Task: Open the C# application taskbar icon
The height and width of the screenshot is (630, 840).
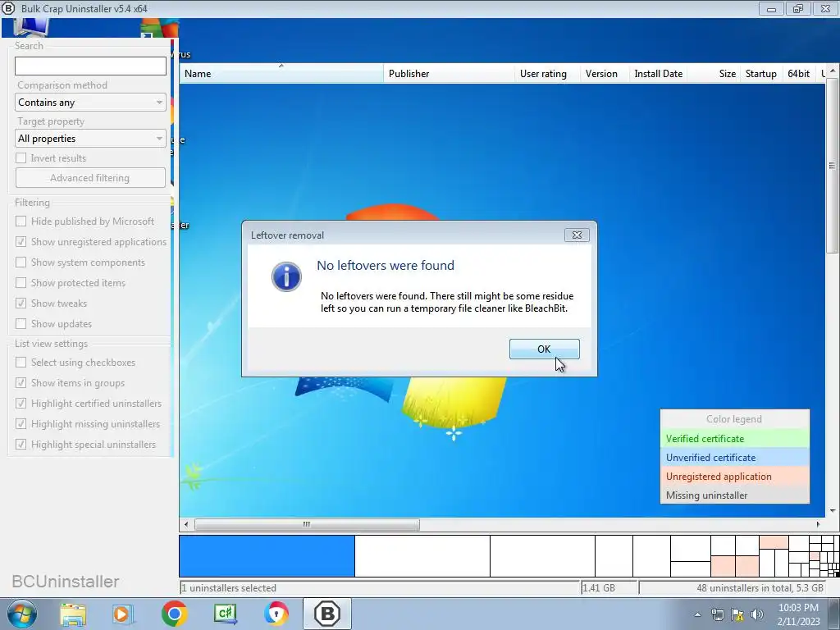Action: 225,614
